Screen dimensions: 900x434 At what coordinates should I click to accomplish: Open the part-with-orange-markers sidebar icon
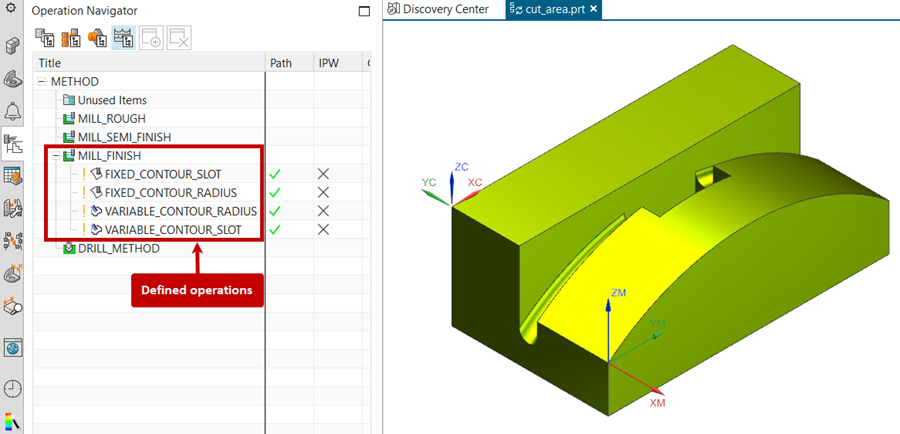[x=12, y=273]
